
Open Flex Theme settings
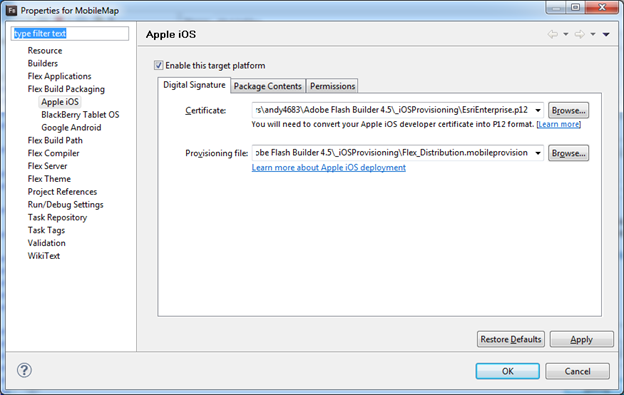coord(49,179)
